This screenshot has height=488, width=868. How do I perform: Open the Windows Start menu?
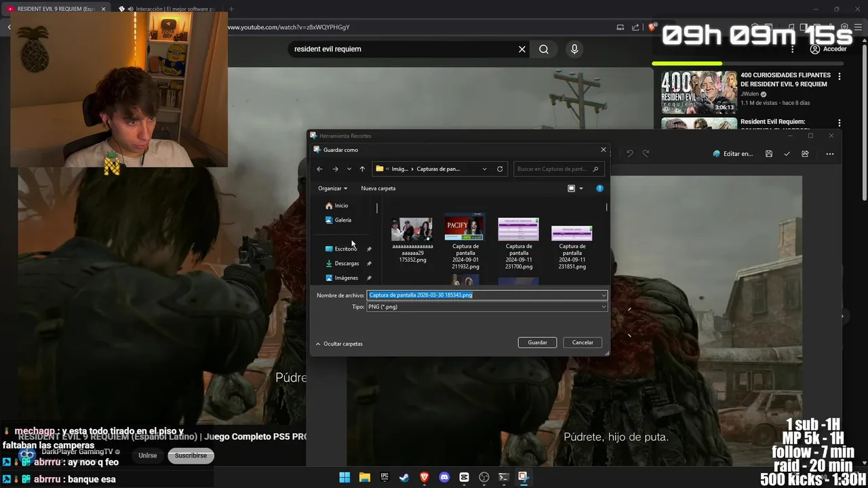click(344, 477)
